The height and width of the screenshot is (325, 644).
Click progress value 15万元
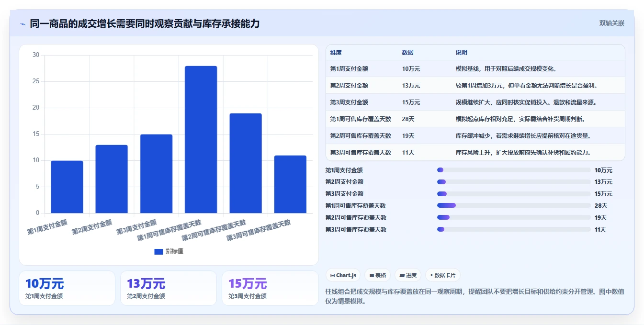click(603, 194)
